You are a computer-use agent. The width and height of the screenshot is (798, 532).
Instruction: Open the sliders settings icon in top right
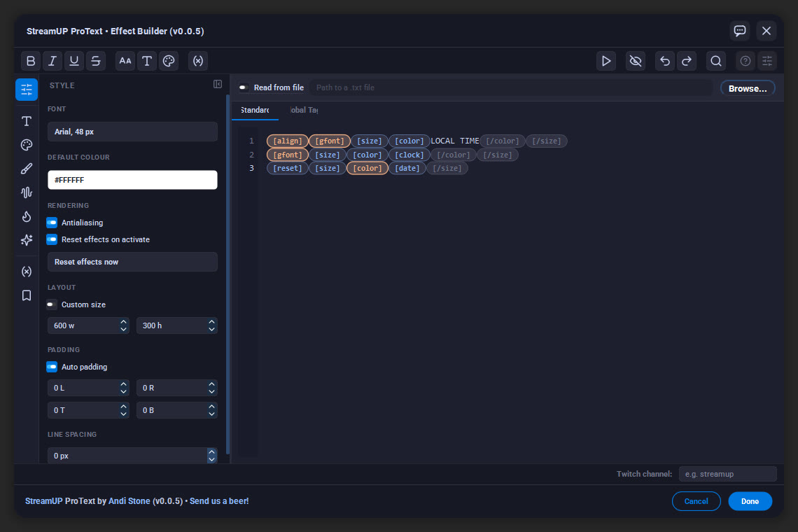pyautogui.click(x=767, y=61)
